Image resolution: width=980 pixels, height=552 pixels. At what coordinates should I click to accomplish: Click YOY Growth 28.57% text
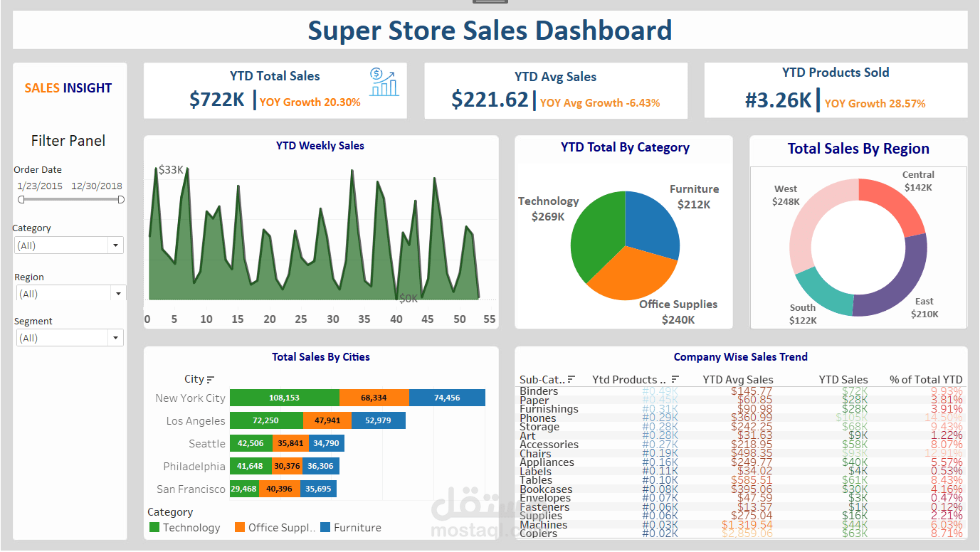(x=875, y=103)
